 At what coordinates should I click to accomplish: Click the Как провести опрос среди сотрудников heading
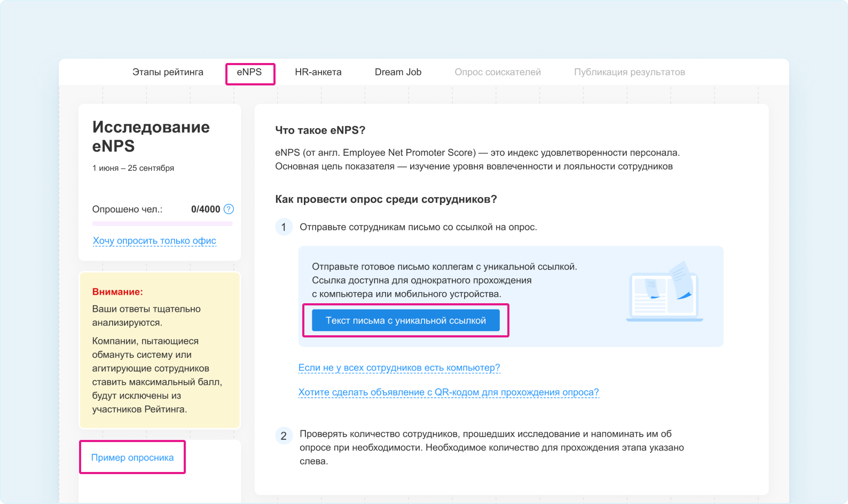point(386,199)
